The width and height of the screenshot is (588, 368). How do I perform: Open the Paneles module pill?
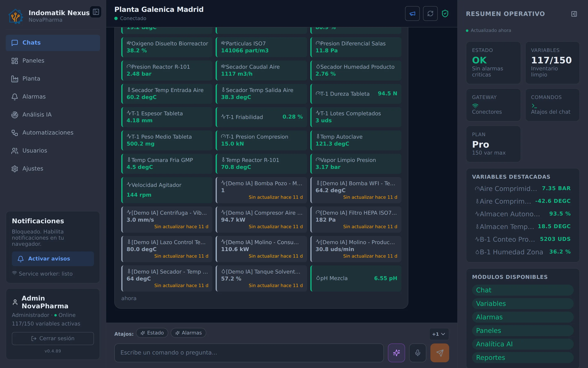click(523, 331)
